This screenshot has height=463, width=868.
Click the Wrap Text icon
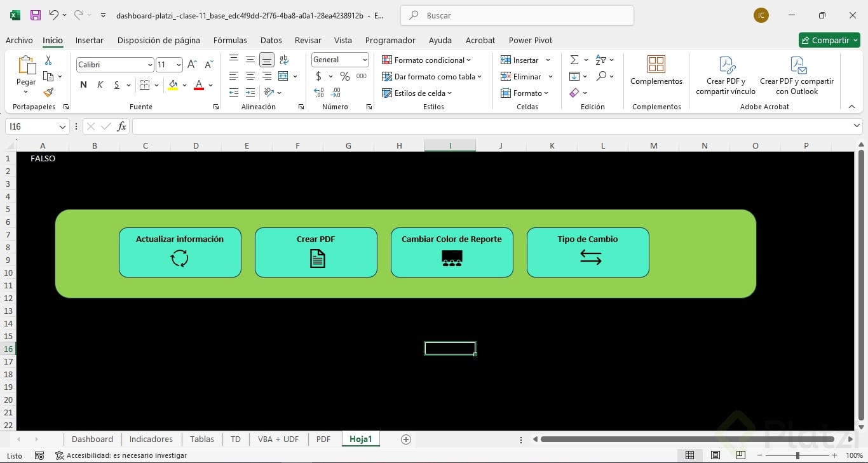tap(283, 60)
